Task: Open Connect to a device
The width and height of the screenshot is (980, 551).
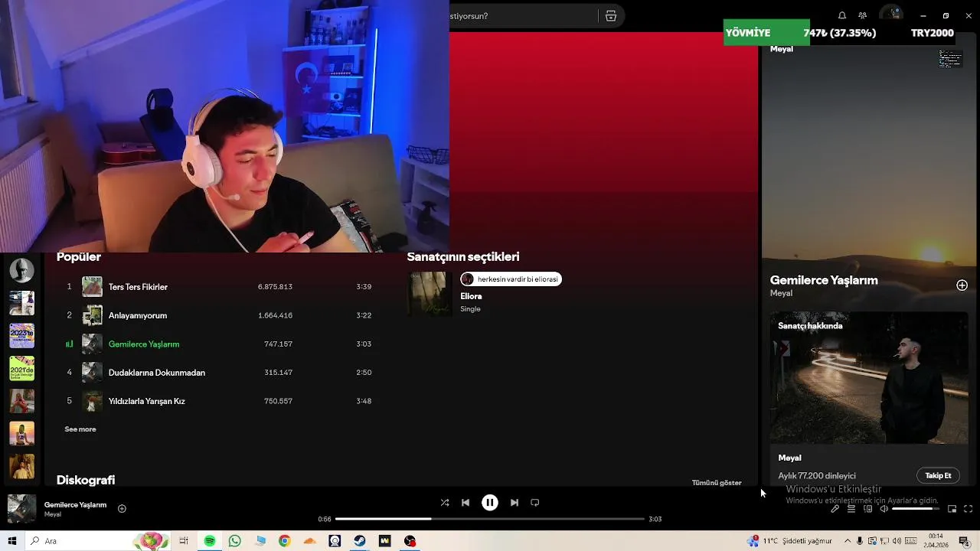Action: (x=868, y=509)
